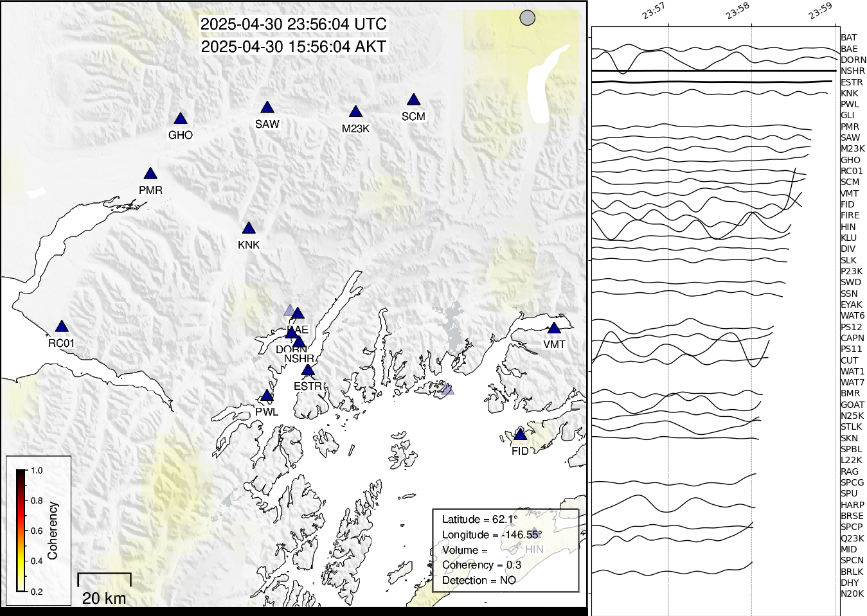Viewport: 867px width, 616px height.
Task: Click the faded HIN station triangle
Action: 533,532
